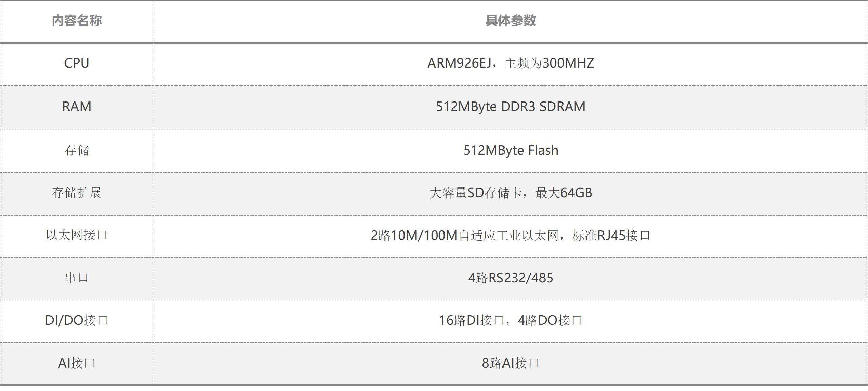The image size is (868, 391).
Task: Click the 512MByte DDR3 SDRAM cell
Action: pyautogui.click(x=511, y=107)
